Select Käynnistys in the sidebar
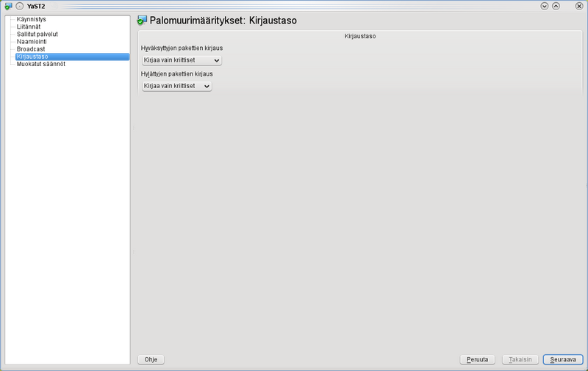Screen dimensions: 588x371 (32, 19)
